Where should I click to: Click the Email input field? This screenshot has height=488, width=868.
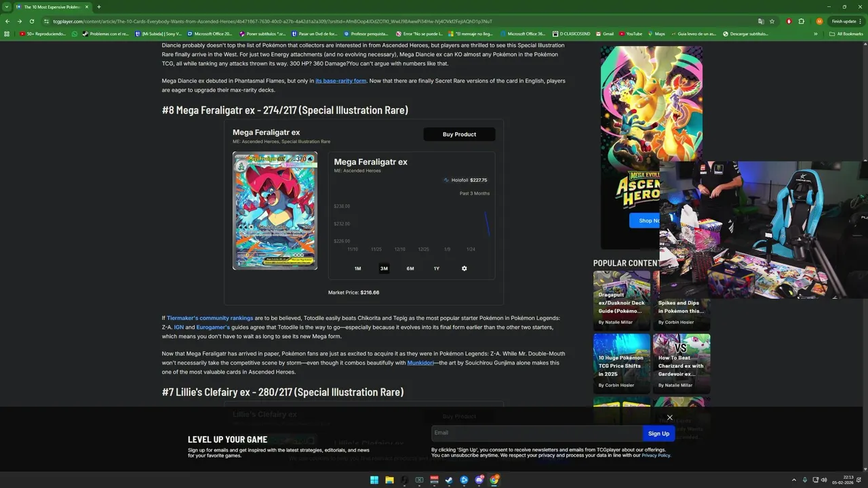pyautogui.click(x=536, y=433)
